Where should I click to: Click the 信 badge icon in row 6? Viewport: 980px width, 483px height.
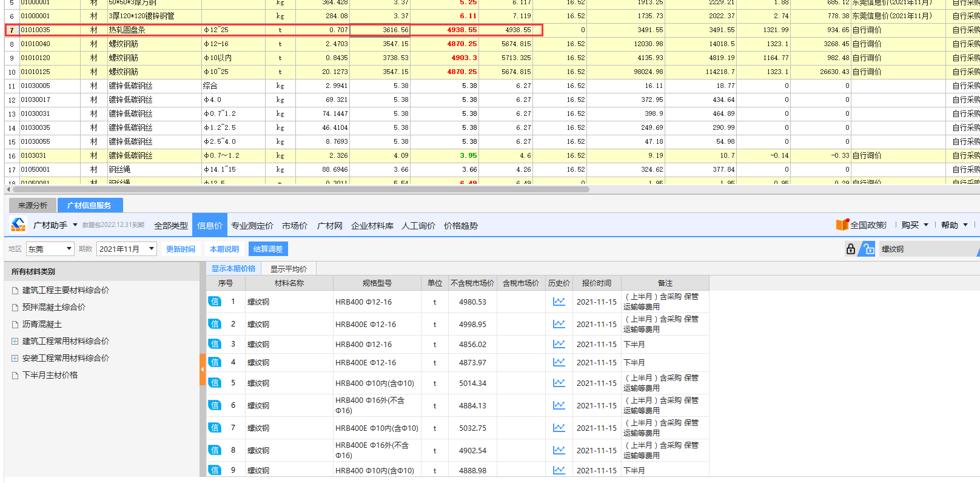tap(215, 405)
